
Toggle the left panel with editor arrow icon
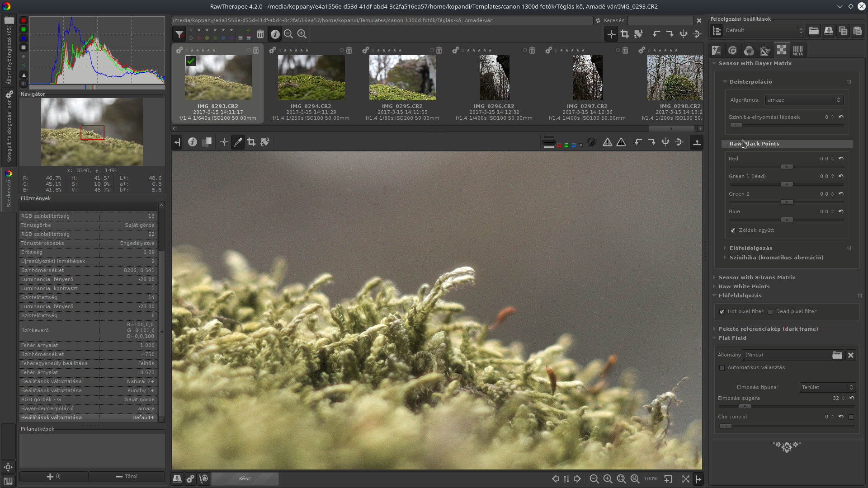point(177,142)
